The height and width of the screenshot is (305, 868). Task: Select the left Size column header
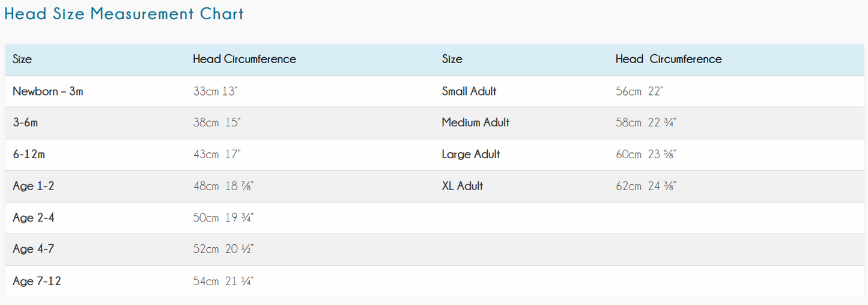(22, 59)
